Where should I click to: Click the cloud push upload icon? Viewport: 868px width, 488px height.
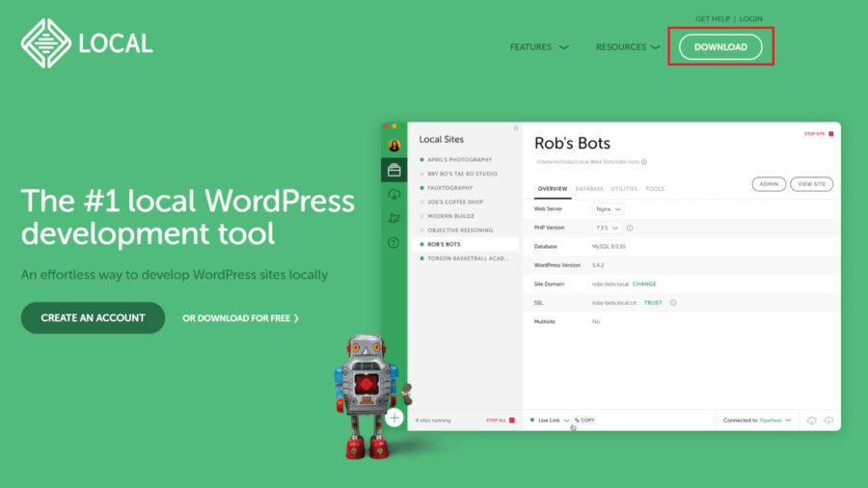click(x=828, y=420)
